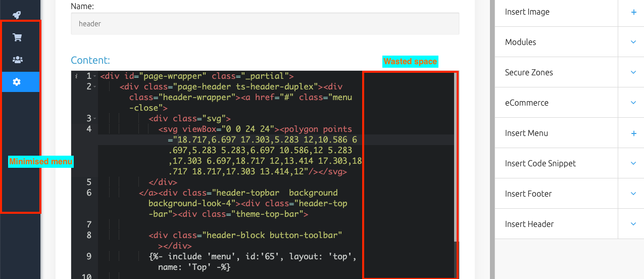Fold code at line 2 arrow
This screenshot has height=279, width=644.
[x=95, y=87]
